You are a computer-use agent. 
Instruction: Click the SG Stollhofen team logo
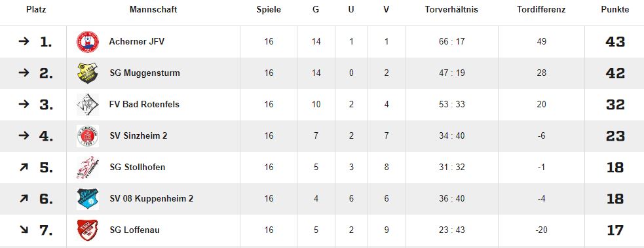[88, 168]
